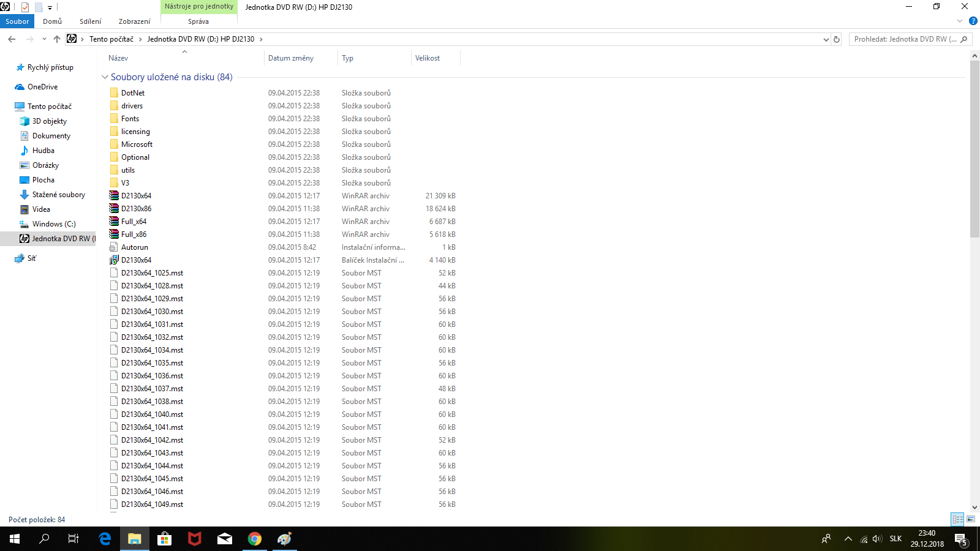
Task: Select the D2130x86 WinRAR archive icon
Action: click(114, 209)
